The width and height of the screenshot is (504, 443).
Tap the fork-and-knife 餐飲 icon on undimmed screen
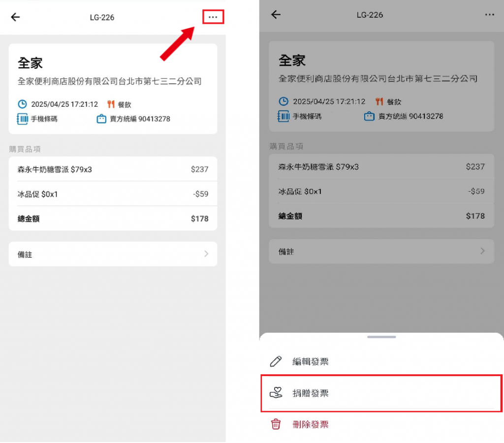(x=111, y=104)
